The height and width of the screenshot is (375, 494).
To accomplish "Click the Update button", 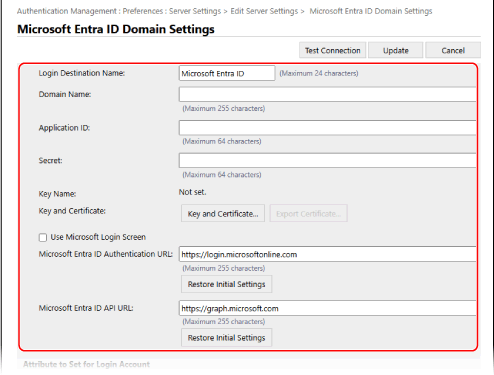I will pos(396,50).
